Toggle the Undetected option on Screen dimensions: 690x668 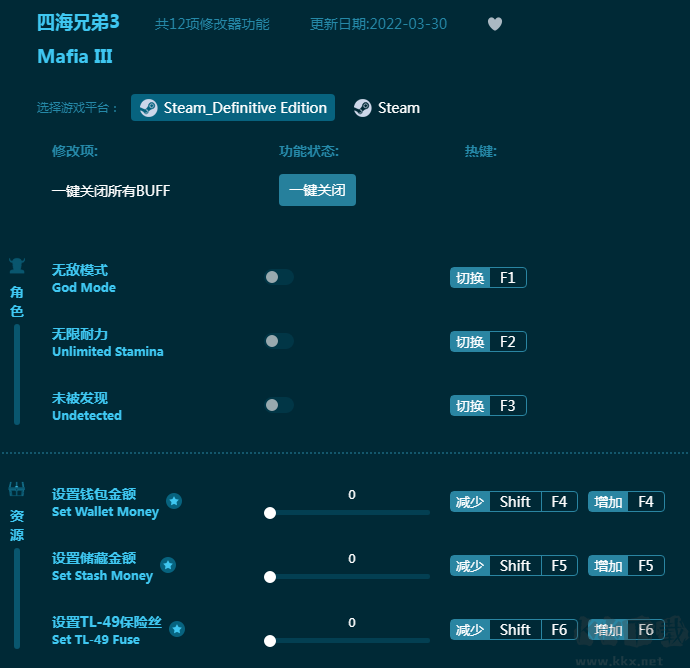[278, 405]
